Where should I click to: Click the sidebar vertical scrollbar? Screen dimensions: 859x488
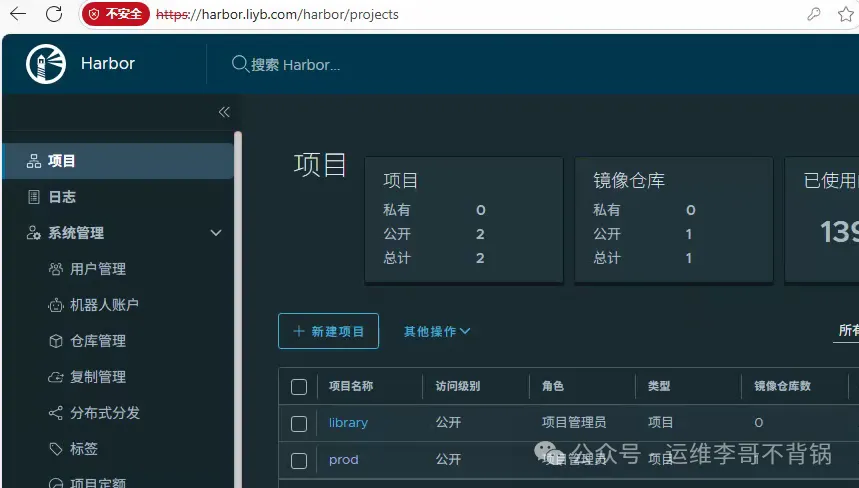(x=238, y=300)
